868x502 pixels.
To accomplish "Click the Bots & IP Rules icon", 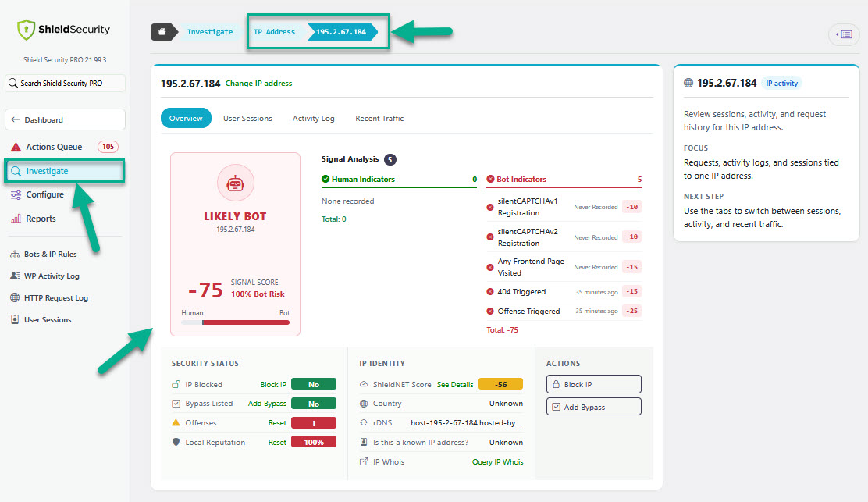I will [x=15, y=254].
